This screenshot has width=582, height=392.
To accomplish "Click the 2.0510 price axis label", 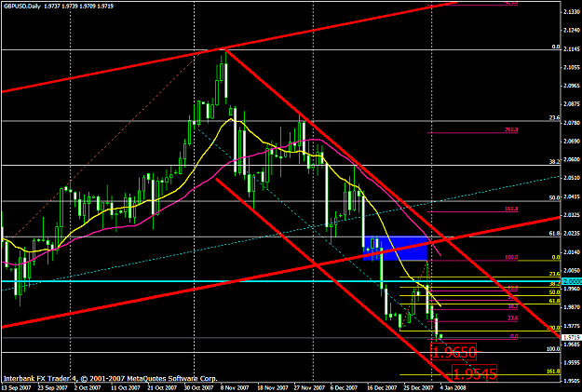I will point(572,178).
